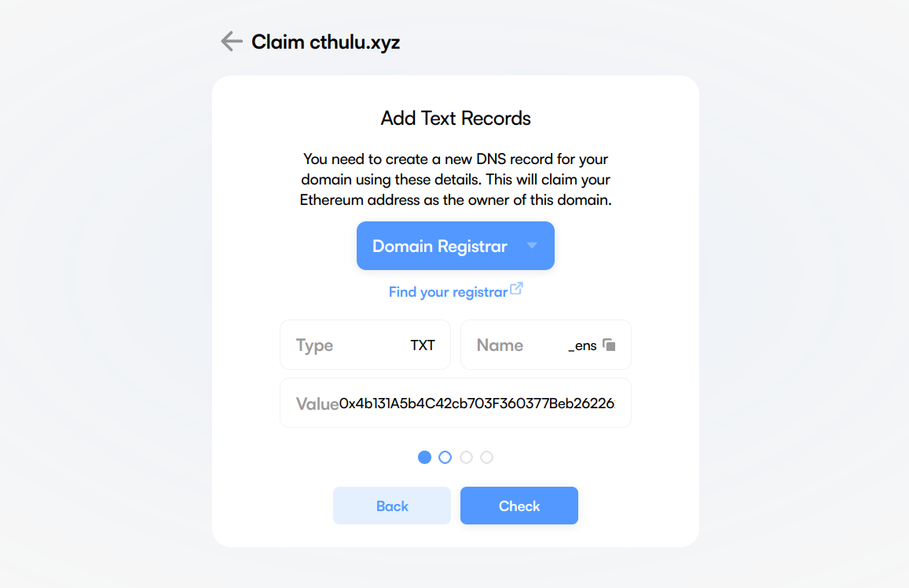
Task: Click the Add Text Records heading
Action: (x=456, y=119)
